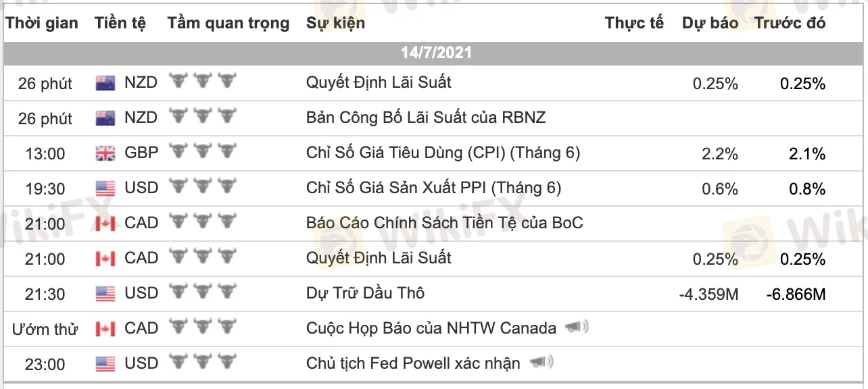Click the Dự báo column header

coord(710,23)
